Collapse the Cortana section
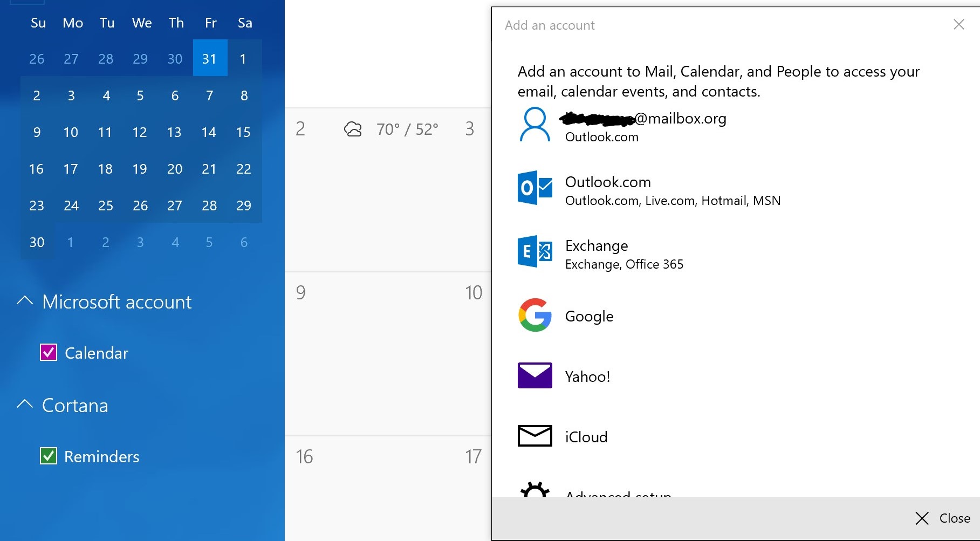The height and width of the screenshot is (541, 980). pyautogui.click(x=25, y=405)
